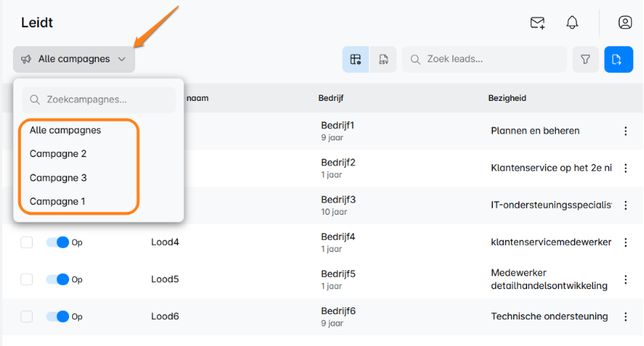Click the CSV export icon
The image size is (644, 346).
point(384,59)
